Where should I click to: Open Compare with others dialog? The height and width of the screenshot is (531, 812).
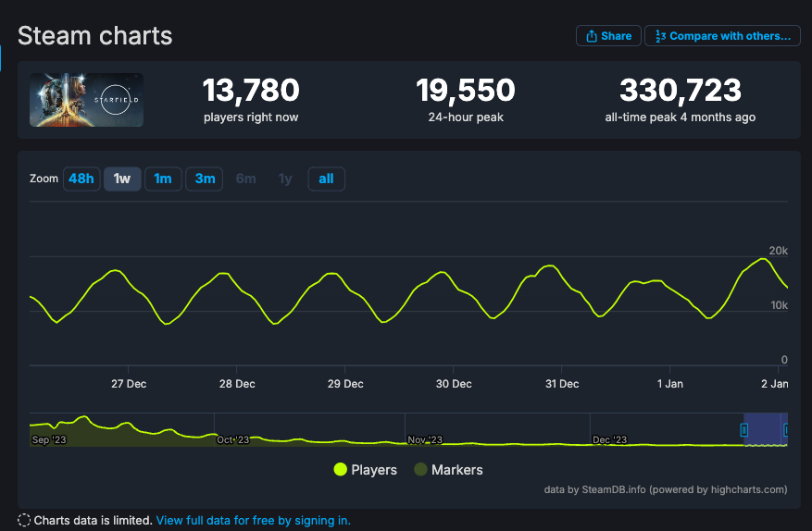pyautogui.click(x=722, y=36)
